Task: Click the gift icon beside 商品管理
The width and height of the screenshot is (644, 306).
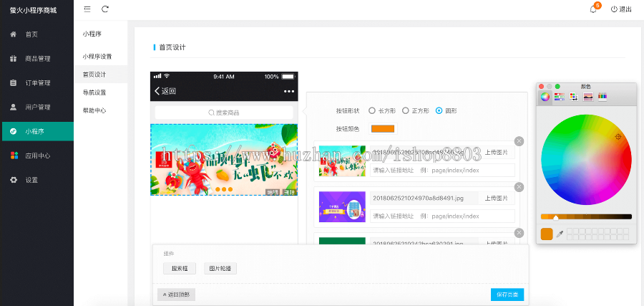Action: point(14,59)
